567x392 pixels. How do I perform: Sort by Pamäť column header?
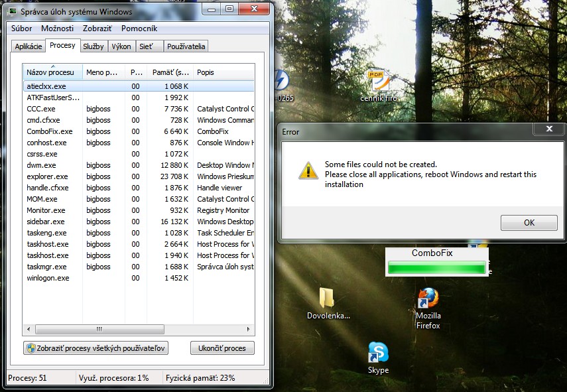(170, 72)
